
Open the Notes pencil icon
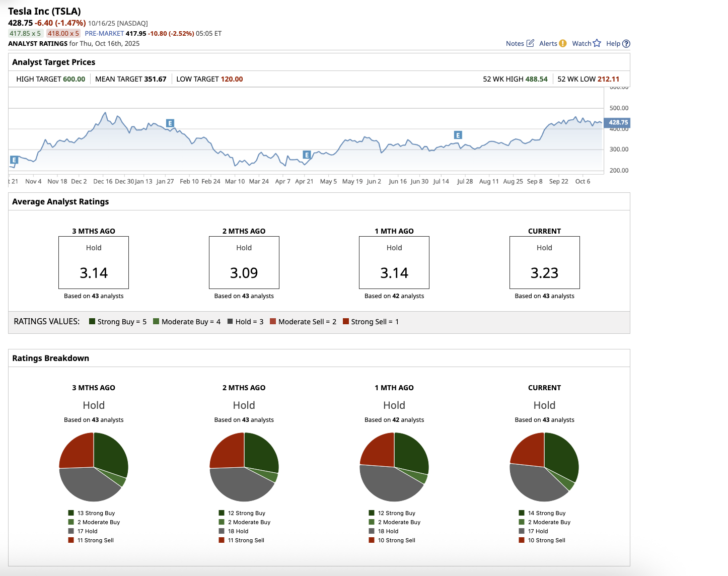click(530, 43)
